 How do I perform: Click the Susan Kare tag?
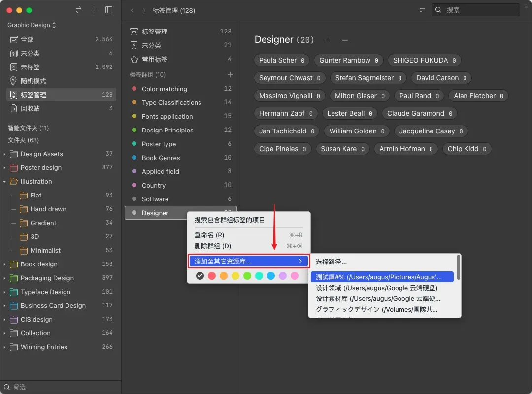tap(342, 149)
